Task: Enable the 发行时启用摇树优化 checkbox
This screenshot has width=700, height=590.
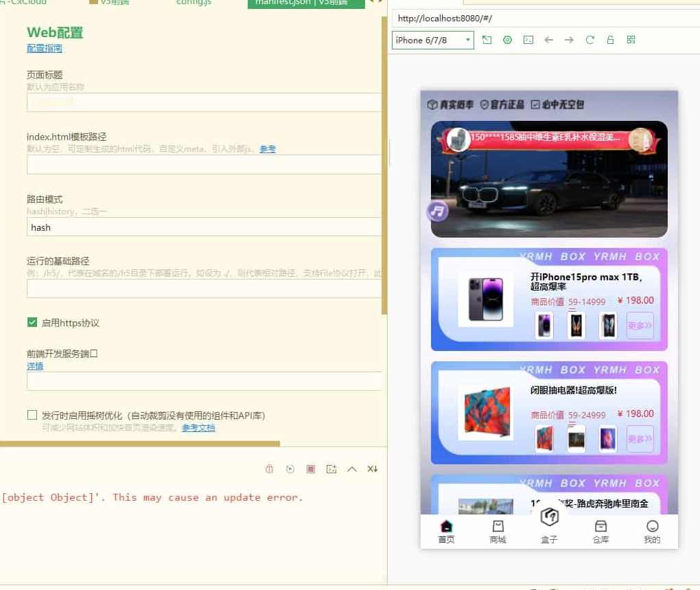Action: 32,414
